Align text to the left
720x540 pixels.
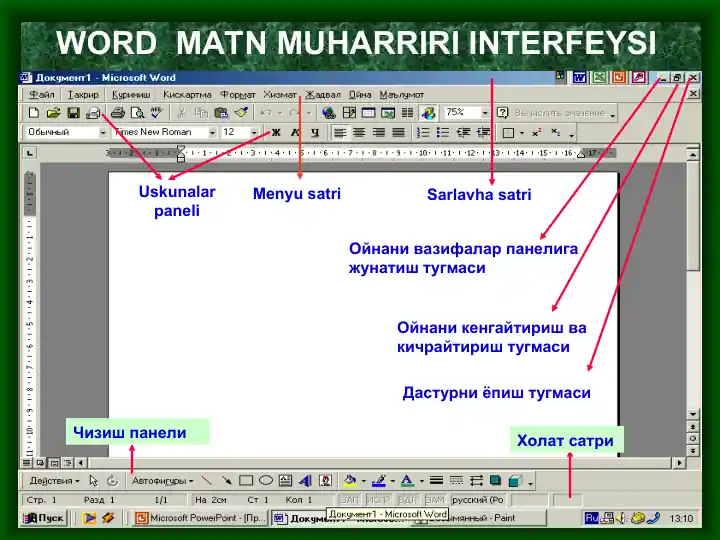click(x=340, y=133)
